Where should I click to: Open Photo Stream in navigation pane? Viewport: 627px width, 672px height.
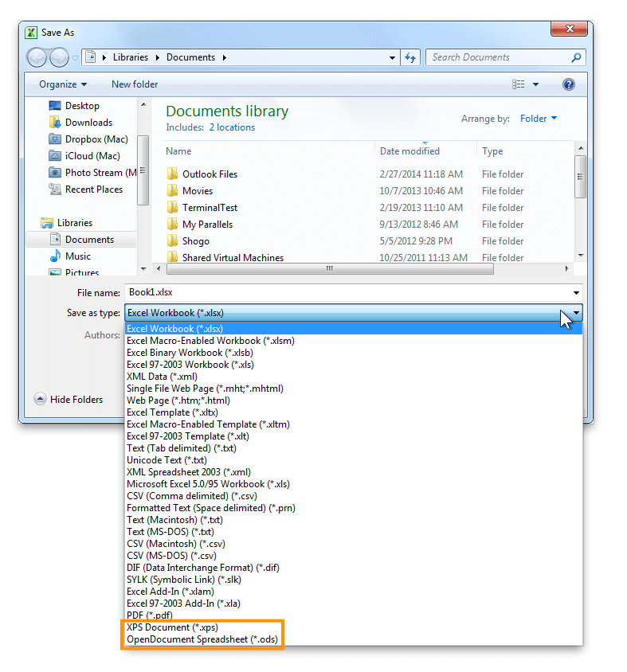coord(92,173)
